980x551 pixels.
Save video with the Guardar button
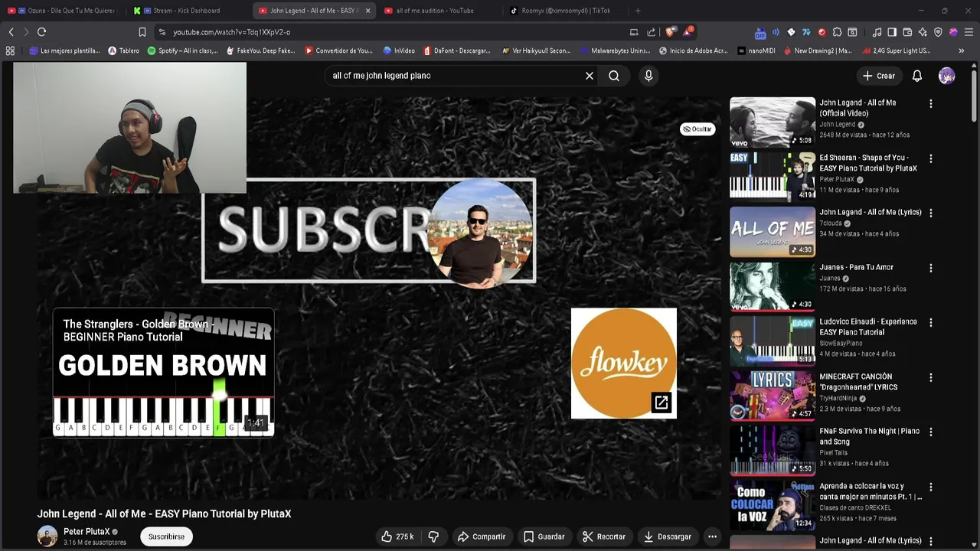tap(544, 536)
